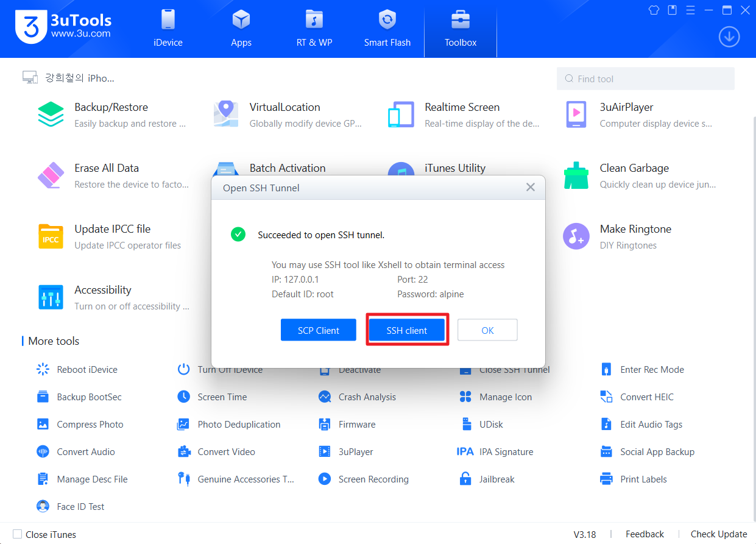Viewport: 756px width, 544px height.
Task: Open Convert Audio tool
Action: [x=76, y=451]
